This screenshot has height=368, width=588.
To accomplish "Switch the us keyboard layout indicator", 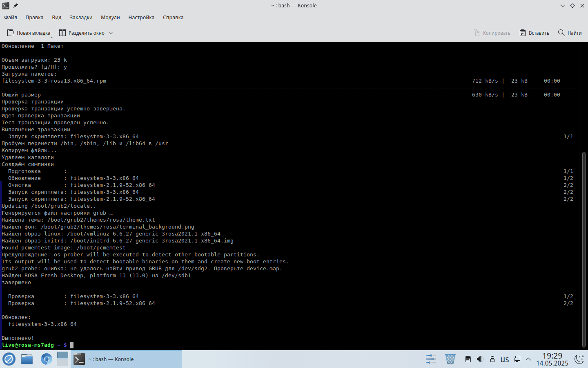I will 505,359.
